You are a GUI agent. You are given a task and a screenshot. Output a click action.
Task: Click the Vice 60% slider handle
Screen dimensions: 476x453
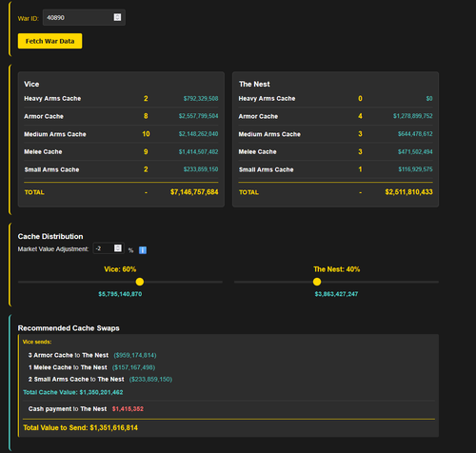(140, 282)
